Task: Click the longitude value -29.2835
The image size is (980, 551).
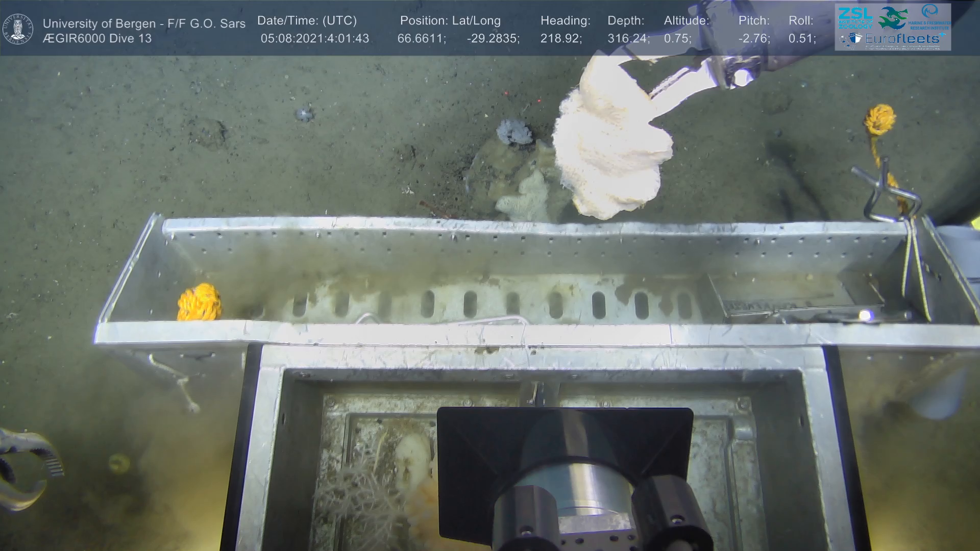Action: click(493, 39)
